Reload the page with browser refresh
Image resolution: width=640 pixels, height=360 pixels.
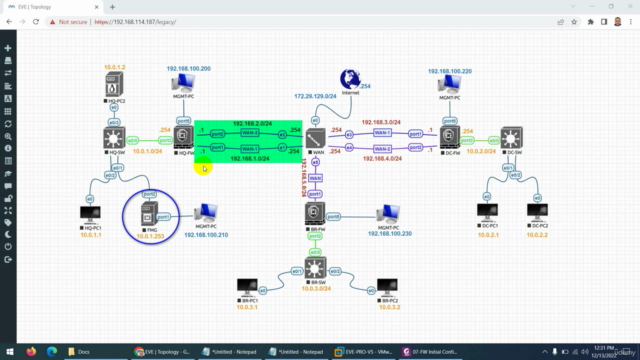point(36,22)
